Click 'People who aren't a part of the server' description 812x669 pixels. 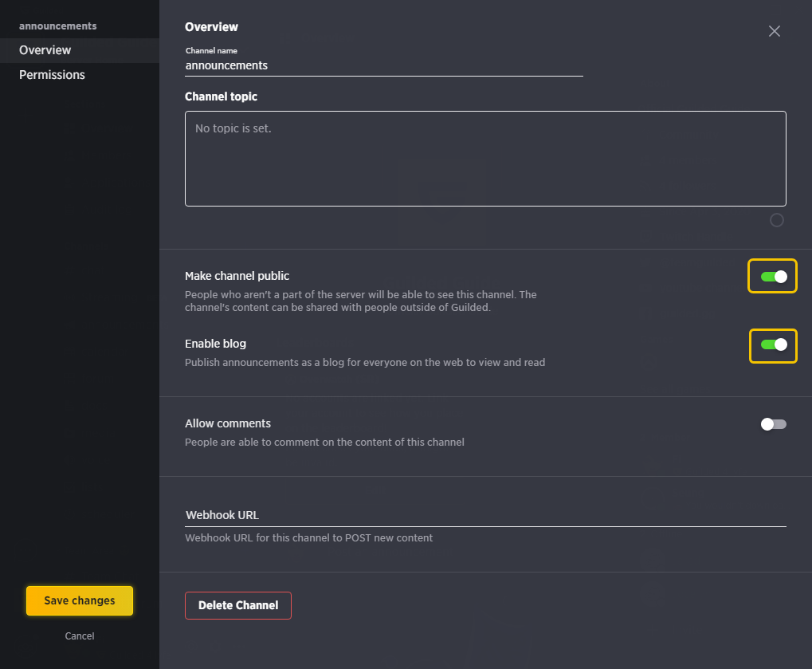coord(361,301)
